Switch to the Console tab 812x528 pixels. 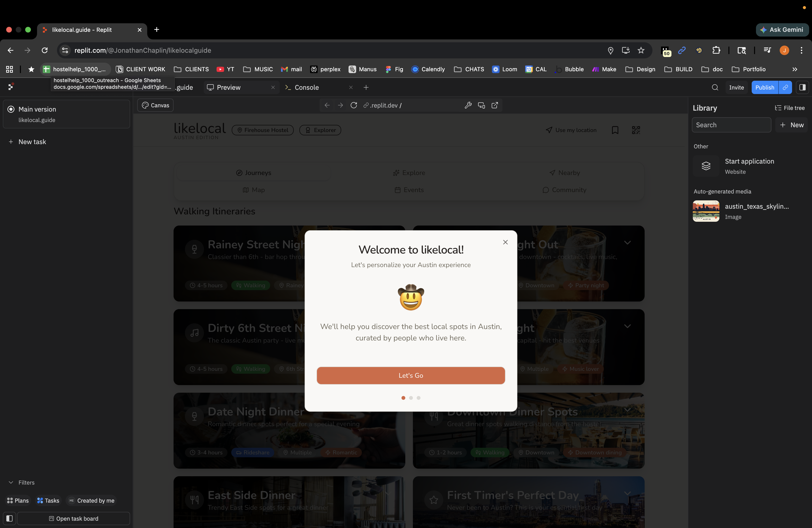[x=306, y=87]
